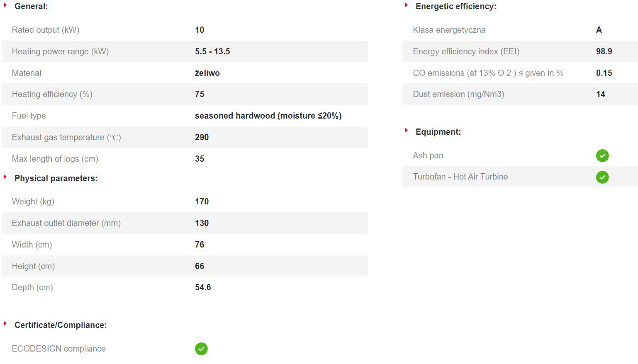Click the red arrow beside Physical parameters

pos(5,177)
